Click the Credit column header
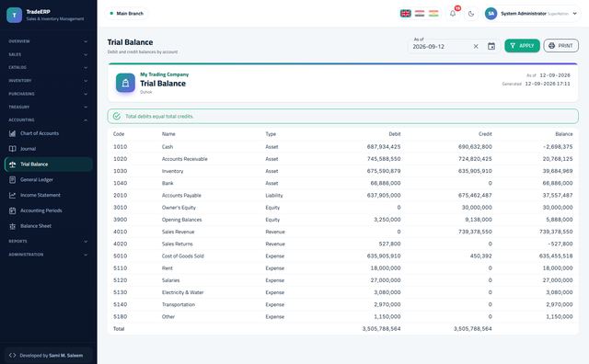The height and width of the screenshot is (364, 589). [x=485, y=134]
